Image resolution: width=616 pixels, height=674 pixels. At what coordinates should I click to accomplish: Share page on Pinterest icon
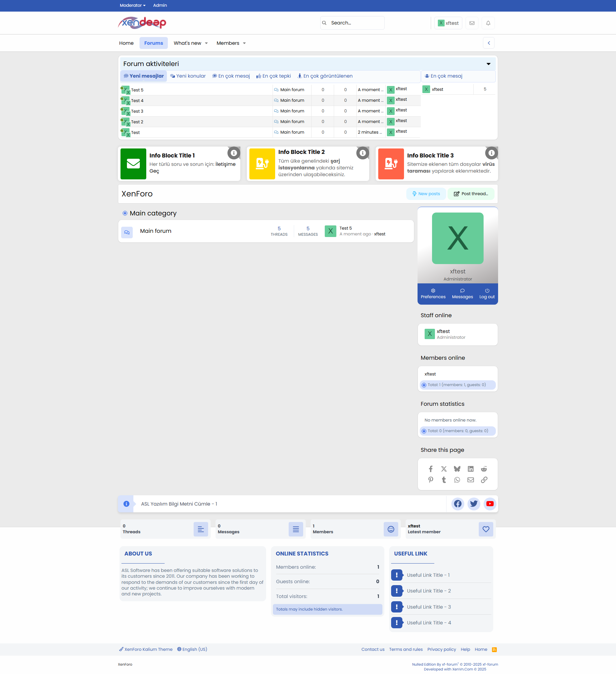click(x=430, y=480)
